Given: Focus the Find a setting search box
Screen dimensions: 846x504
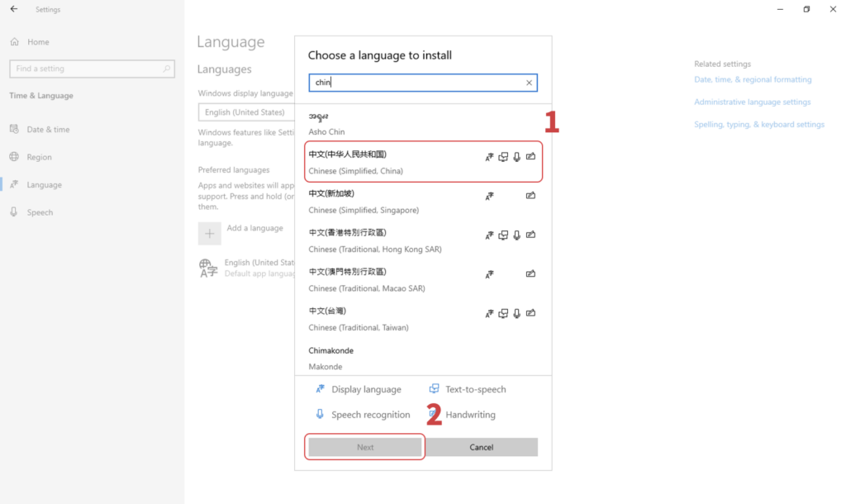Looking at the screenshot, I should coord(92,69).
